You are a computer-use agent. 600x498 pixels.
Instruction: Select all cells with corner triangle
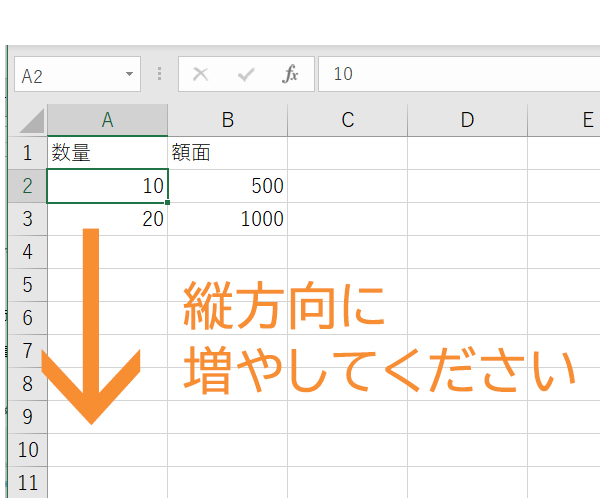[x=32, y=121]
